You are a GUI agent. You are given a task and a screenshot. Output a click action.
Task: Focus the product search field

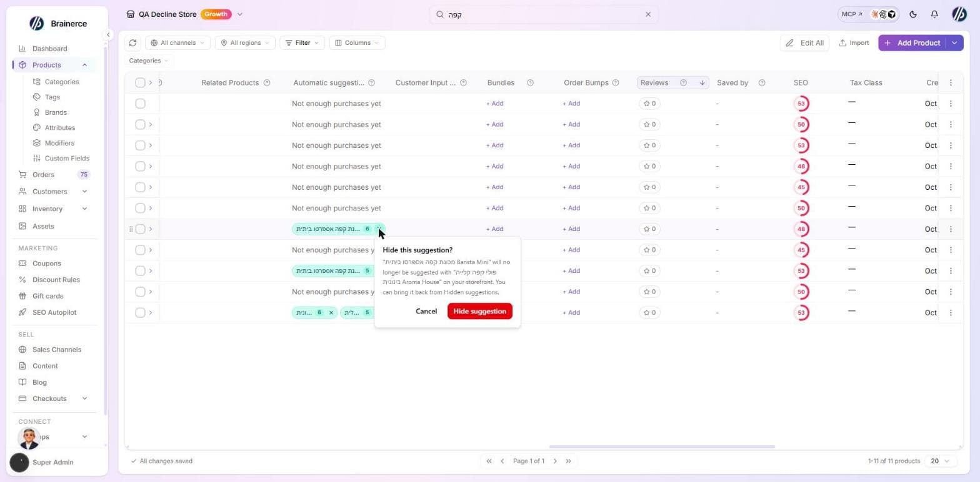click(x=544, y=14)
